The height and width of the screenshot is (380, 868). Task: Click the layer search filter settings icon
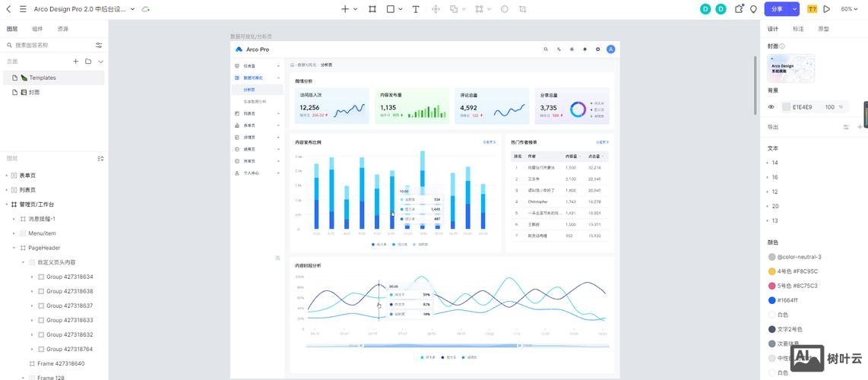(x=99, y=45)
